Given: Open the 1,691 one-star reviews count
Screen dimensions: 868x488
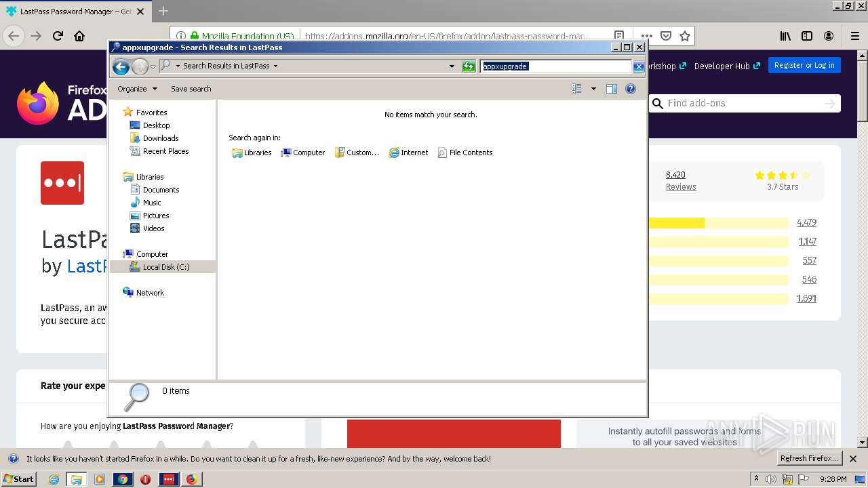Looking at the screenshot, I should (x=806, y=298).
